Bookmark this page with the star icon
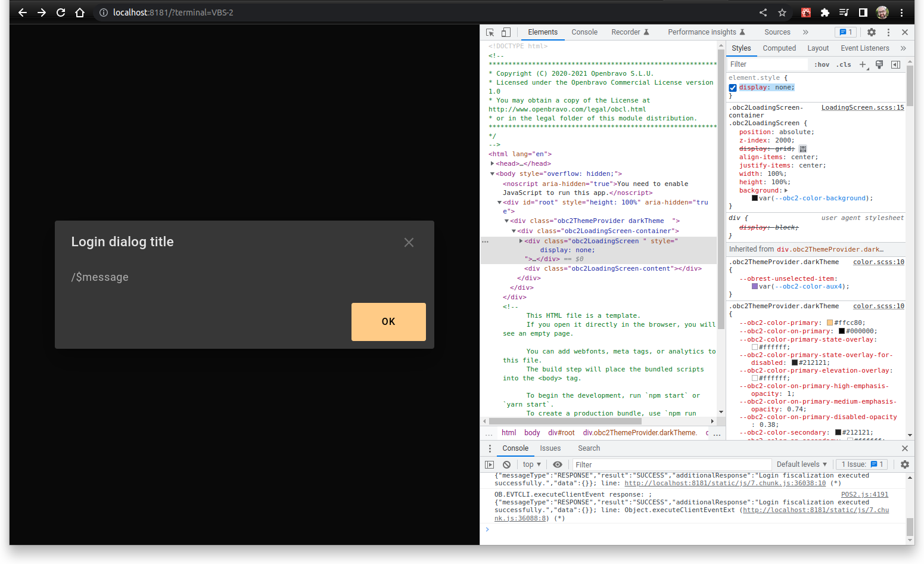 pyautogui.click(x=782, y=13)
